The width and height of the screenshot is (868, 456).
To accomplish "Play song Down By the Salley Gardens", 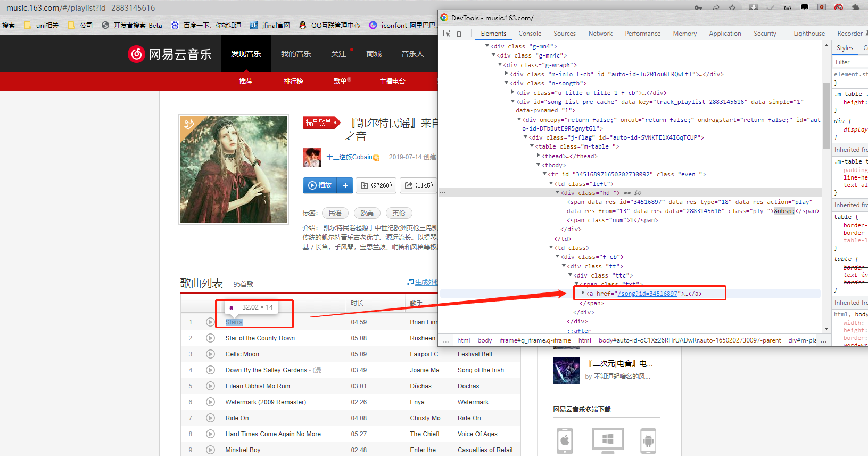I will (x=210, y=370).
